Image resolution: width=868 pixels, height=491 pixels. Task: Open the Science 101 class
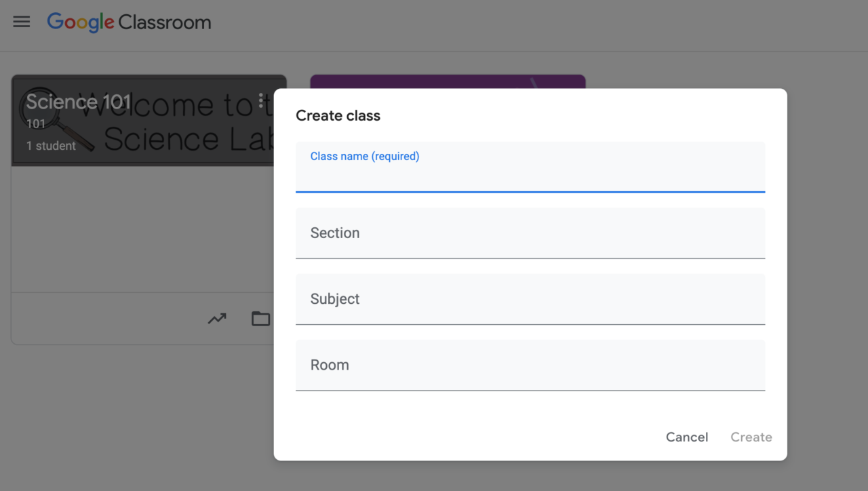pos(78,101)
